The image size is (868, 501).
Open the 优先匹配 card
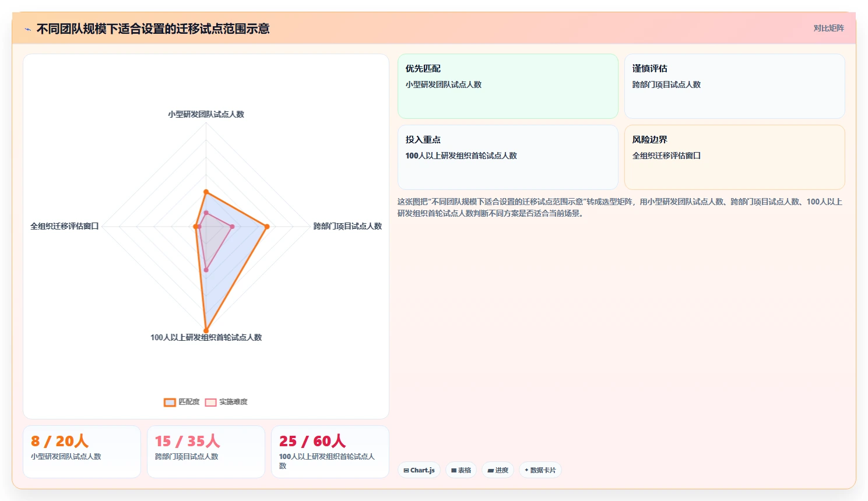click(x=508, y=86)
